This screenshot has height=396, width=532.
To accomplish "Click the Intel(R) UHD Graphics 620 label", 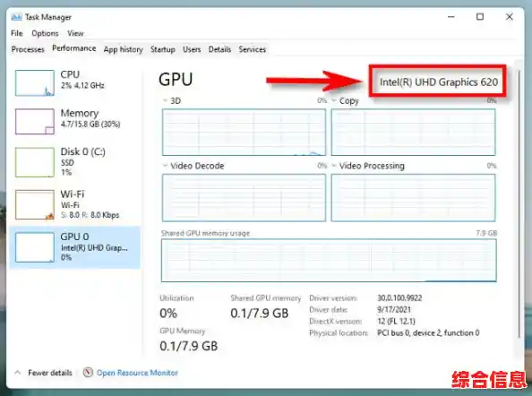I will pyautogui.click(x=438, y=82).
